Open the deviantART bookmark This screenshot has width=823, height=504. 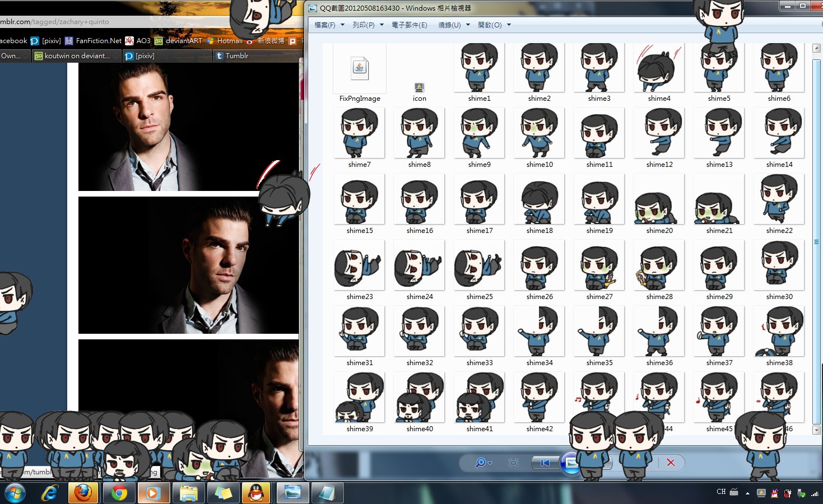pyautogui.click(x=178, y=41)
